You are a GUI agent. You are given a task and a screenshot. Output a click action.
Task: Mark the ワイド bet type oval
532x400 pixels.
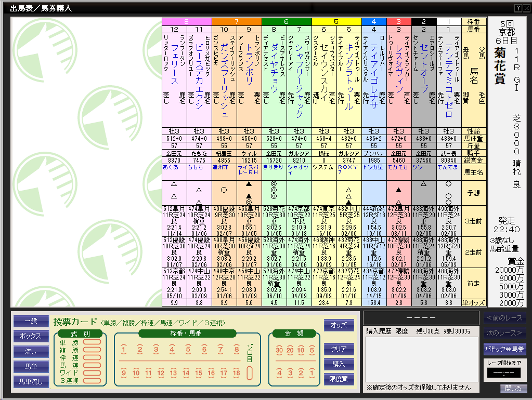tap(91, 373)
